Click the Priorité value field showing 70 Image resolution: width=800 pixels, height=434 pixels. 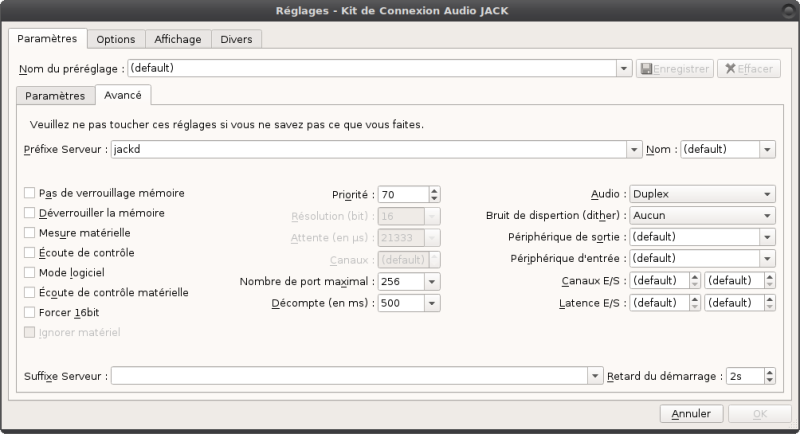point(403,194)
